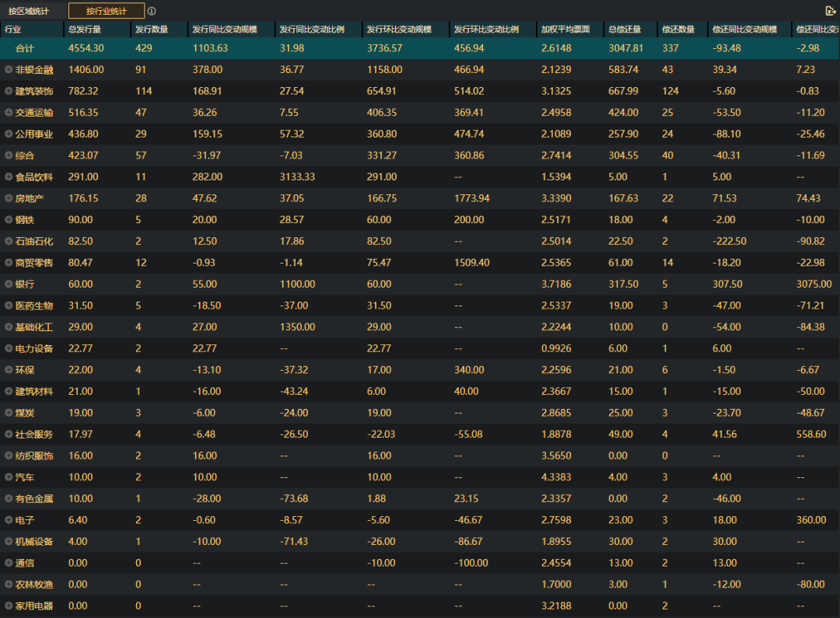Expand the 非银金融 industry row
840x618 pixels.
(9, 70)
